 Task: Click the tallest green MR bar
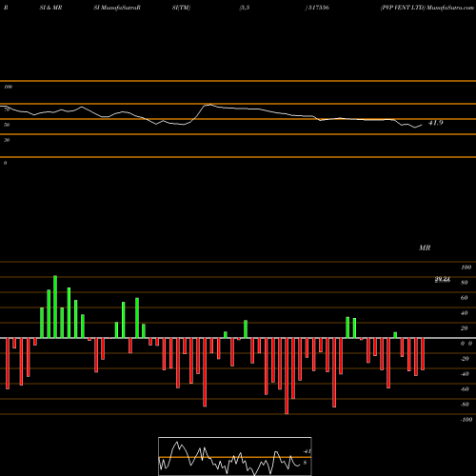(x=55, y=307)
